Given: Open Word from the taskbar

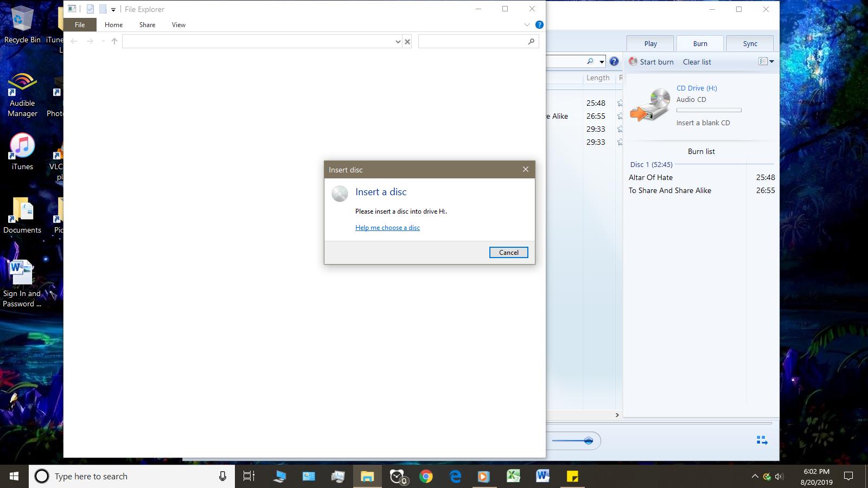Looking at the screenshot, I should [542, 476].
